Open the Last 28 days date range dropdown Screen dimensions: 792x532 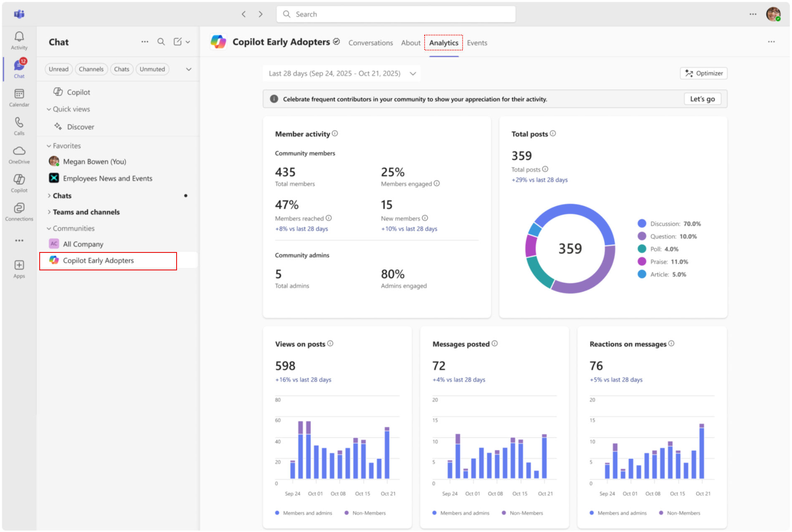point(342,73)
